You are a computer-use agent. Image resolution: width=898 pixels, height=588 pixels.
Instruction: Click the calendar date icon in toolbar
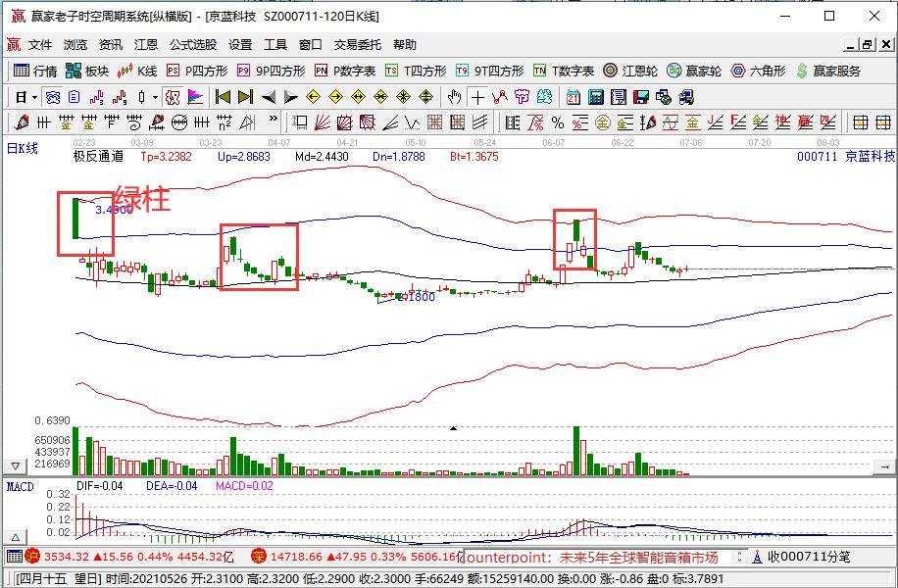(573, 97)
